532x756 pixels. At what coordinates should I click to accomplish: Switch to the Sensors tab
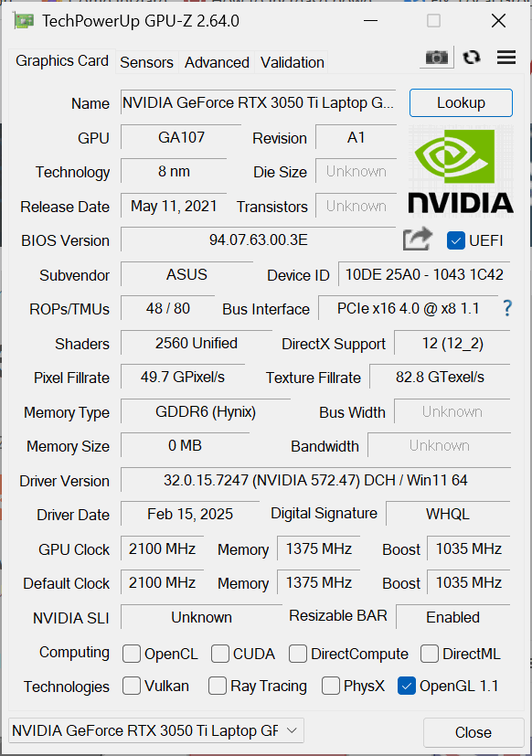(x=146, y=62)
